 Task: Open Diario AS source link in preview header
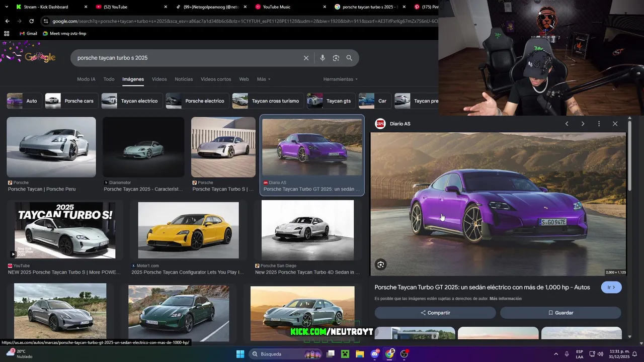coord(393,124)
